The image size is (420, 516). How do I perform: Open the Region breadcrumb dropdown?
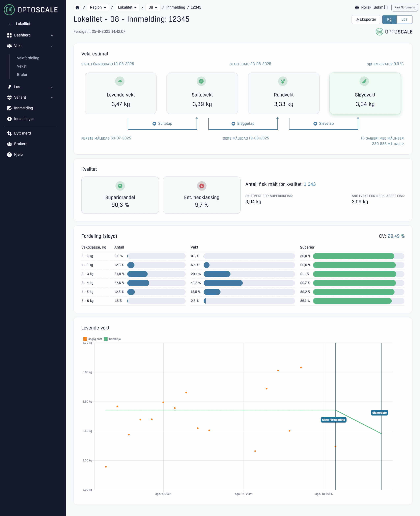tap(98, 7)
